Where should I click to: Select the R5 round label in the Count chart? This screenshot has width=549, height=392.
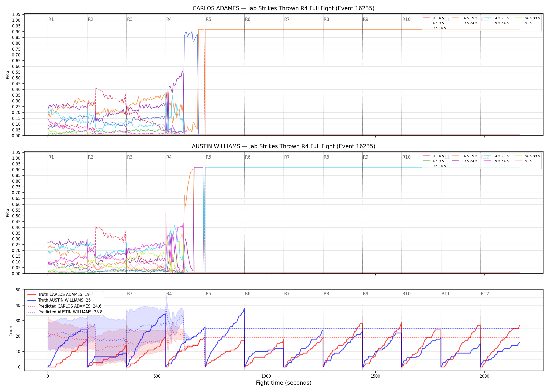[x=208, y=294]
